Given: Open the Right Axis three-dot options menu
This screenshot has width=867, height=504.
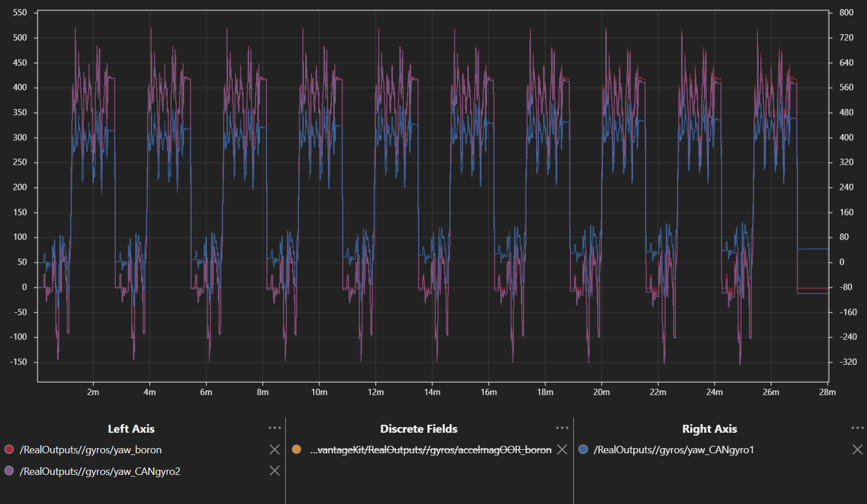Looking at the screenshot, I should pos(857,428).
